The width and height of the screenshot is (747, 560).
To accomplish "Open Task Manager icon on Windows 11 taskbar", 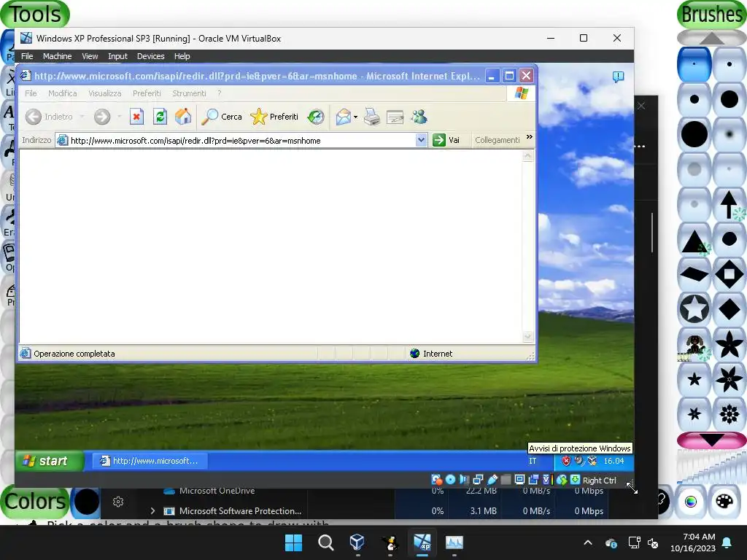I will (x=454, y=542).
